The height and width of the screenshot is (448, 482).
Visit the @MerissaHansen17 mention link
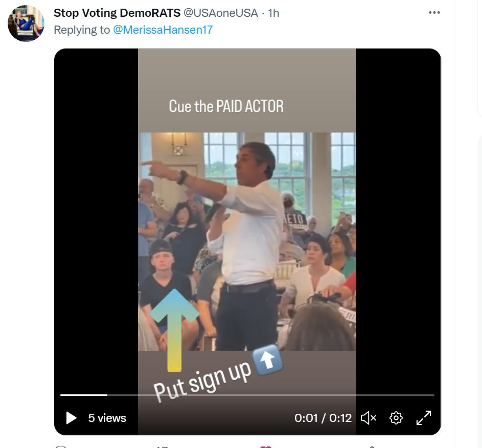pos(163,30)
